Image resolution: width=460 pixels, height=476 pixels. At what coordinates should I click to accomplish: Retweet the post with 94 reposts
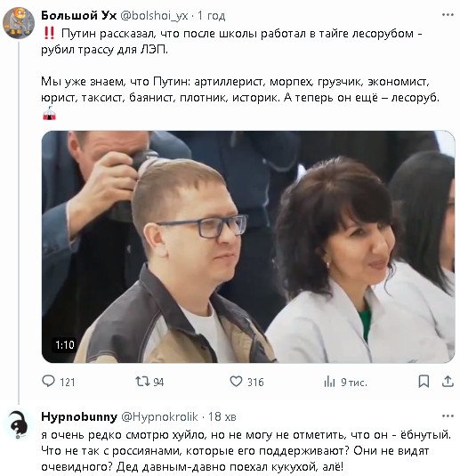click(x=141, y=382)
